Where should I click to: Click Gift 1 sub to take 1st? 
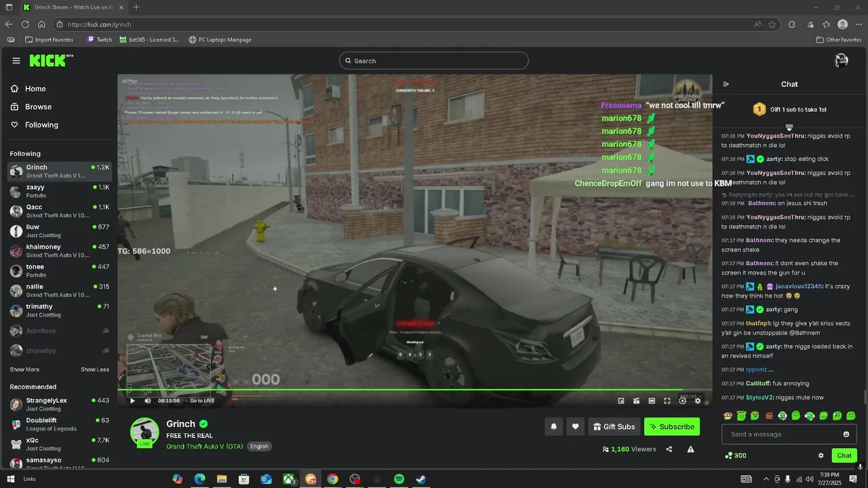pyautogui.click(x=789, y=109)
